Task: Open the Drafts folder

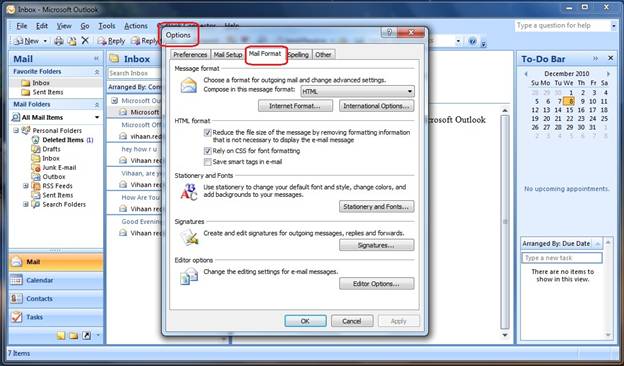Action: pyautogui.click(x=51, y=149)
